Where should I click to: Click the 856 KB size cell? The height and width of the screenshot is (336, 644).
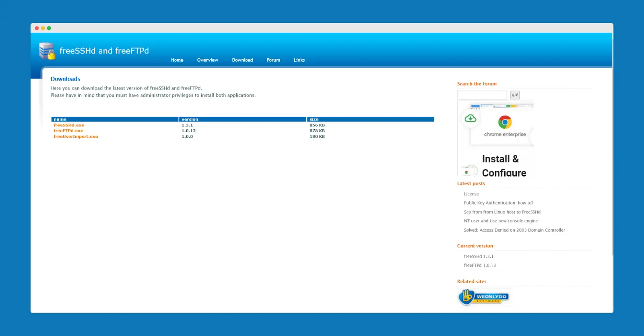pos(317,125)
